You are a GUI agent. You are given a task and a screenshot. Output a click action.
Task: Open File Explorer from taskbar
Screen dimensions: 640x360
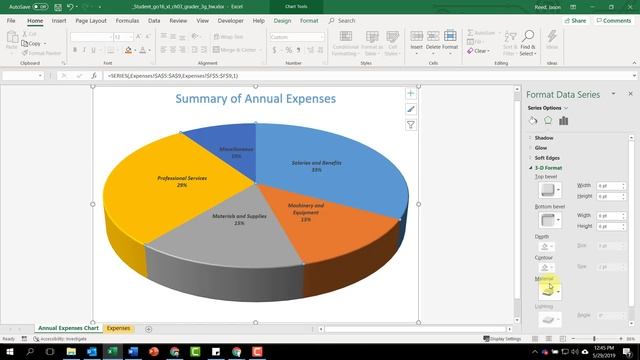click(71, 351)
